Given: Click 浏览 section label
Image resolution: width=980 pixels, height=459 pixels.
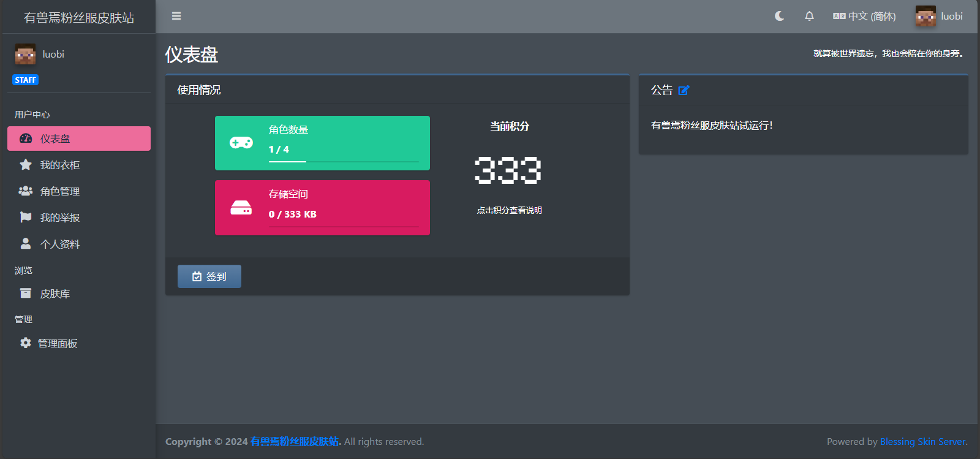Looking at the screenshot, I should click(23, 270).
